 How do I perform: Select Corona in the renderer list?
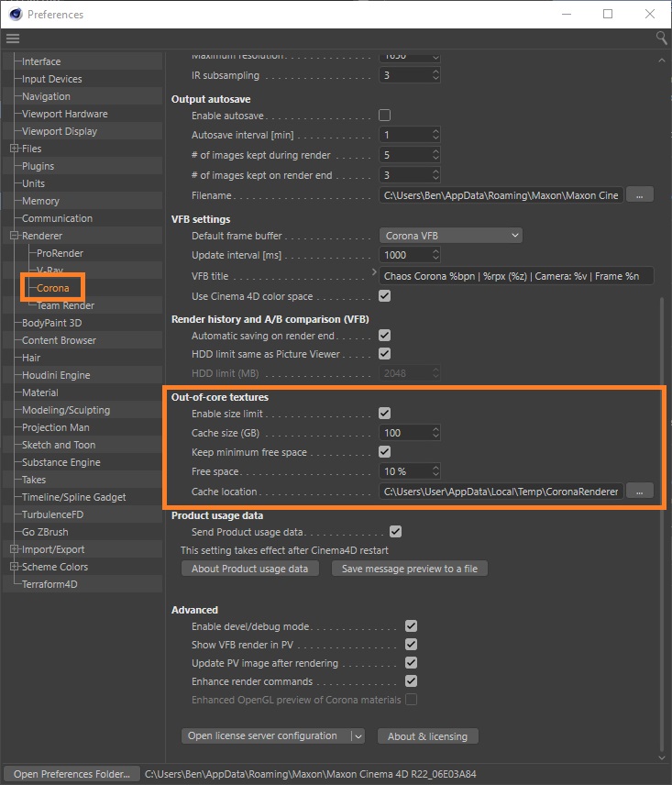coord(52,288)
